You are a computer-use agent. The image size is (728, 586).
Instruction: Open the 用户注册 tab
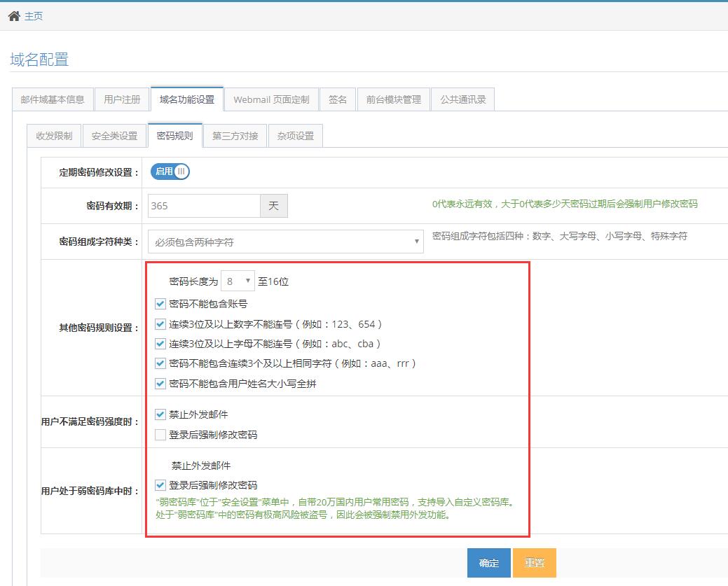[x=122, y=99]
